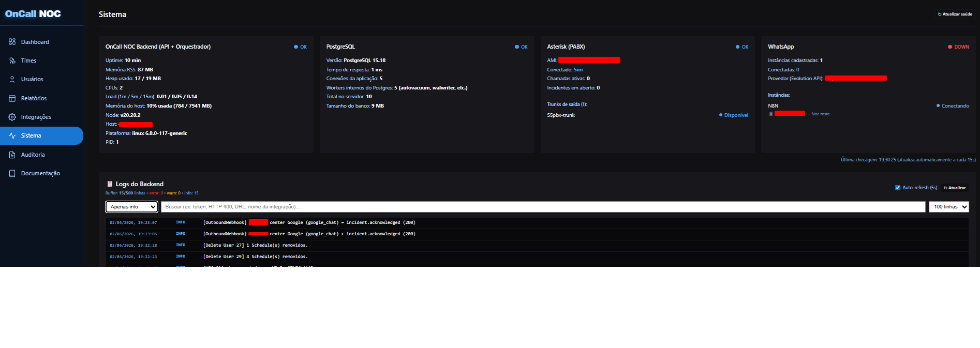Click the 'Atualizar saúde' button
Screen dimensions: 980x348
(x=955, y=14)
